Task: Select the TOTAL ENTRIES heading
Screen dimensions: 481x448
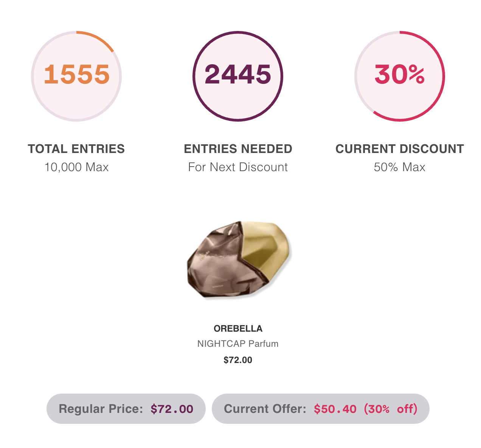Action: click(76, 149)
